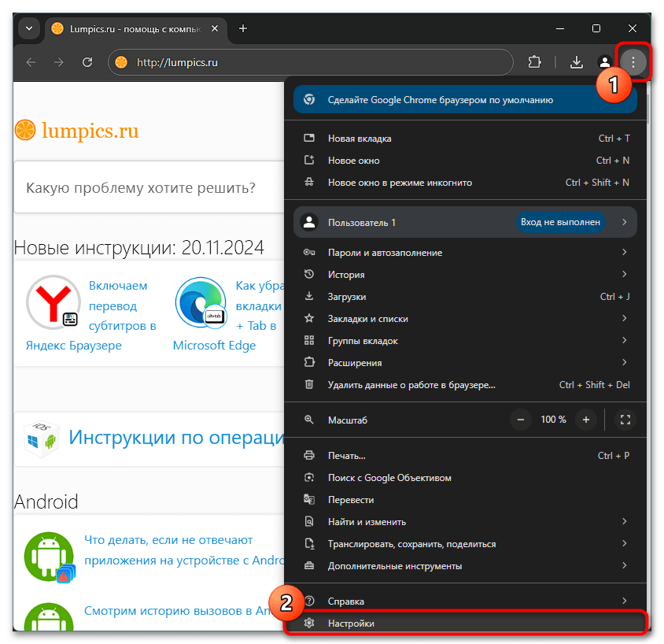Expand the 'История' submenu arrow
This screenshot has height=644, width=664.
624,274
